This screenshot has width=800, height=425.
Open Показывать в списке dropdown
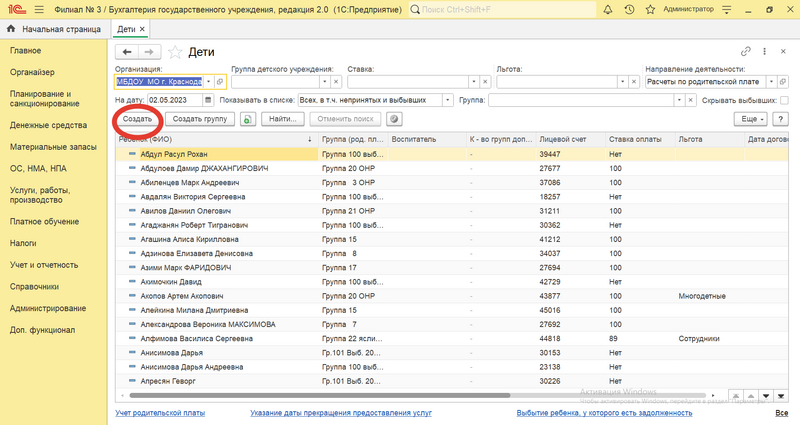[x=448, y=101]
